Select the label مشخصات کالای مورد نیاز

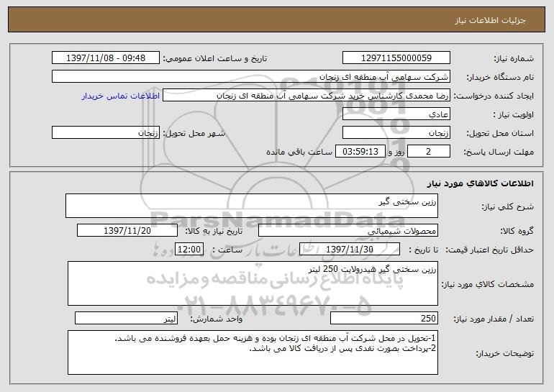click(x=488, y=284)
